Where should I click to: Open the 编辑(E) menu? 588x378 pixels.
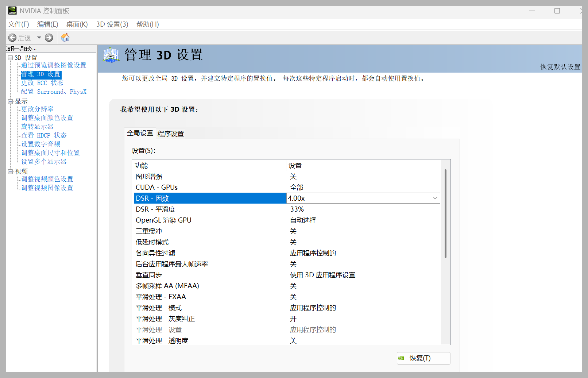point(48,24)
